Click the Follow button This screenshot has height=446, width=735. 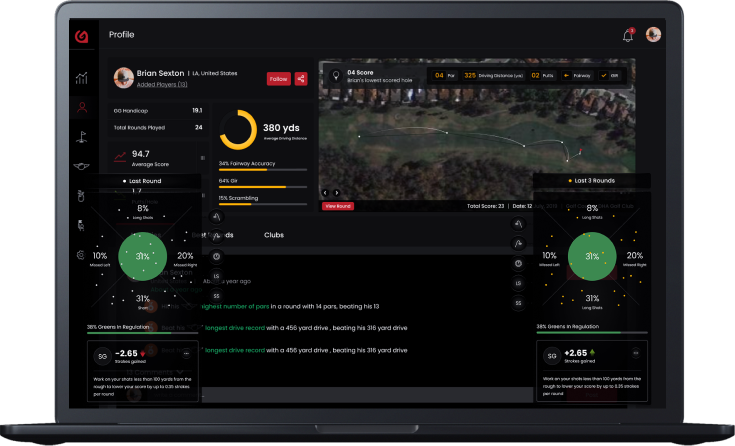278,79
